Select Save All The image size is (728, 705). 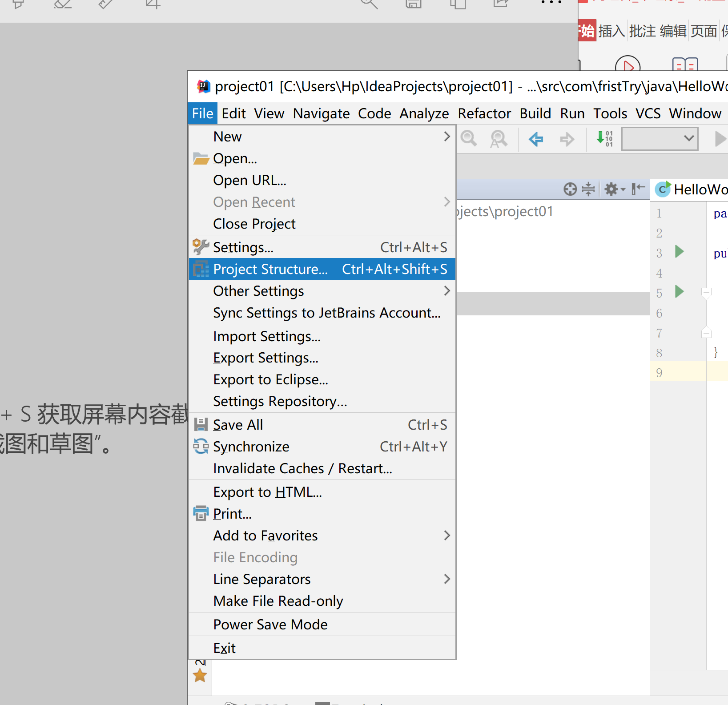(322, 425)
